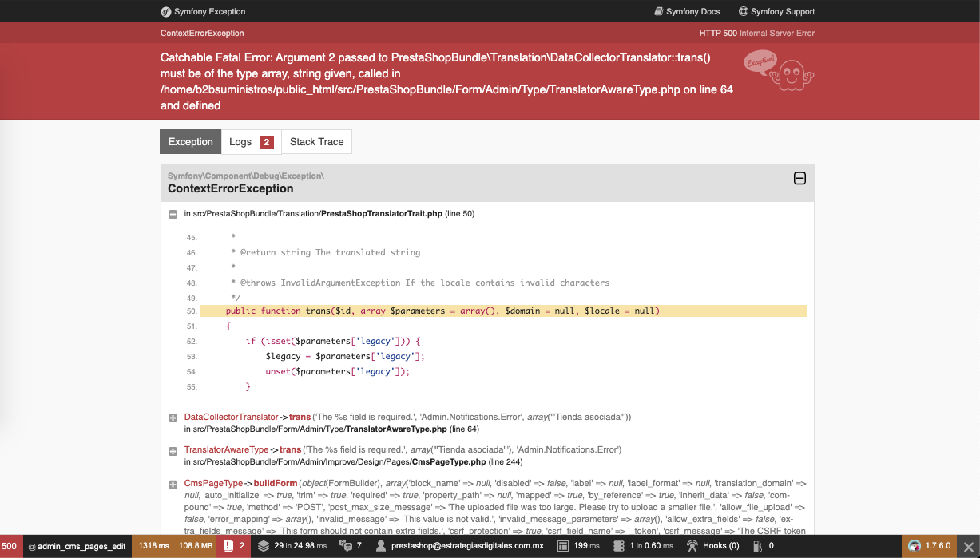980x558 pixels.
Task: Open the Symfony Docs link
Action: [x=687, y=11]
